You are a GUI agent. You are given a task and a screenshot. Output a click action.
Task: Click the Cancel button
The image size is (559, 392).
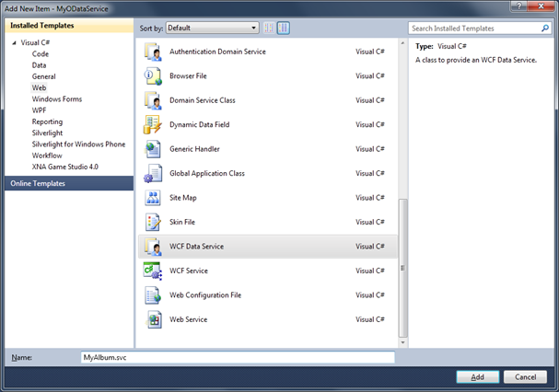pos(524,377)
